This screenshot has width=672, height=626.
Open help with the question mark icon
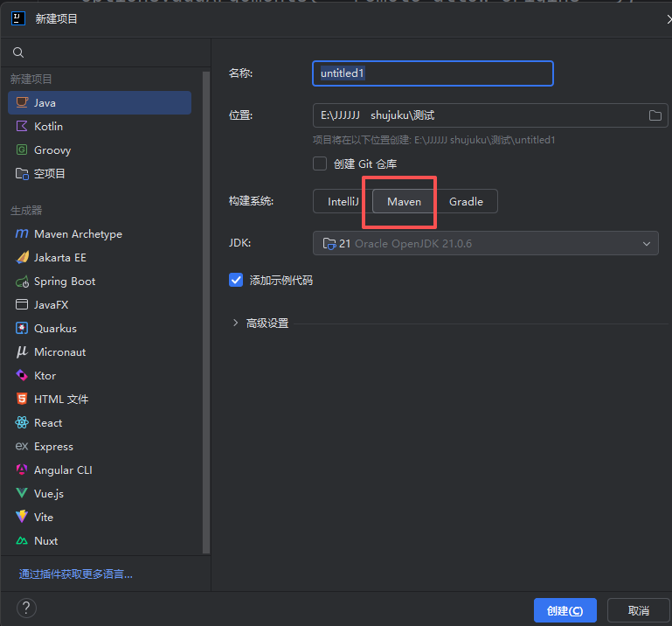[x=26, y=608]
